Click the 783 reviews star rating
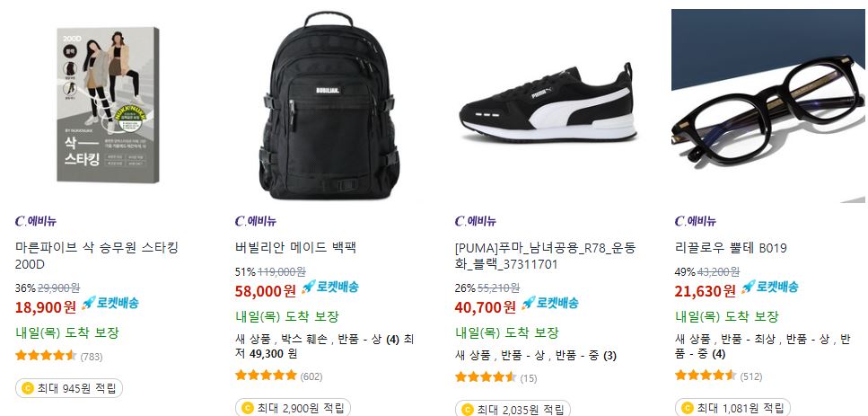 (x=58, y=356)
